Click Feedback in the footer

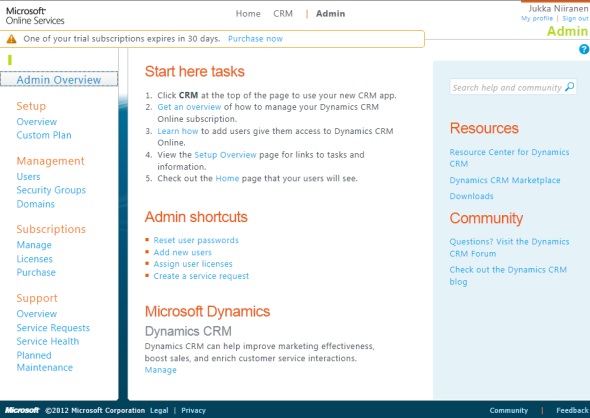point(572,410)
